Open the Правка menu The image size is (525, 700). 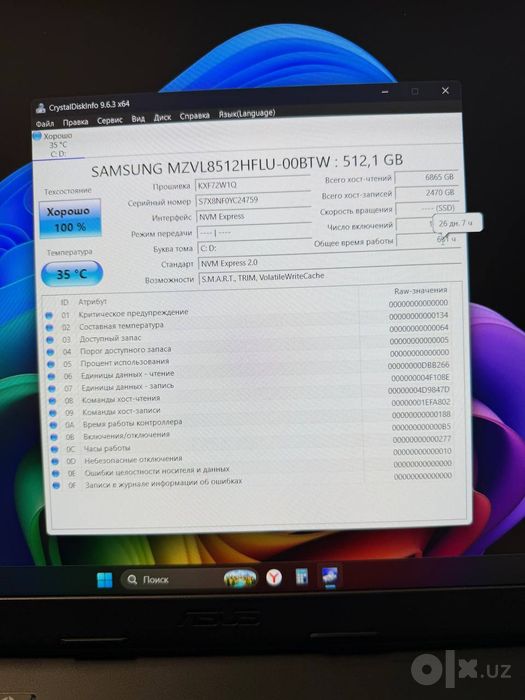[75, 122]
